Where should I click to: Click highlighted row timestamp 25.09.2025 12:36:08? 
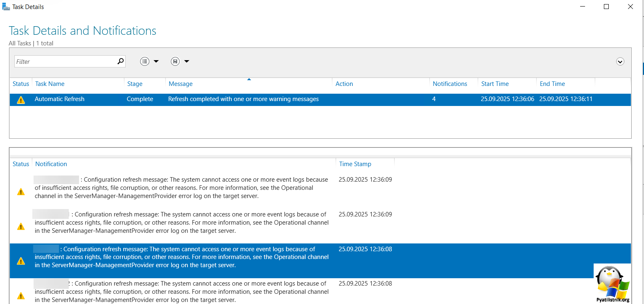[365, 249]
